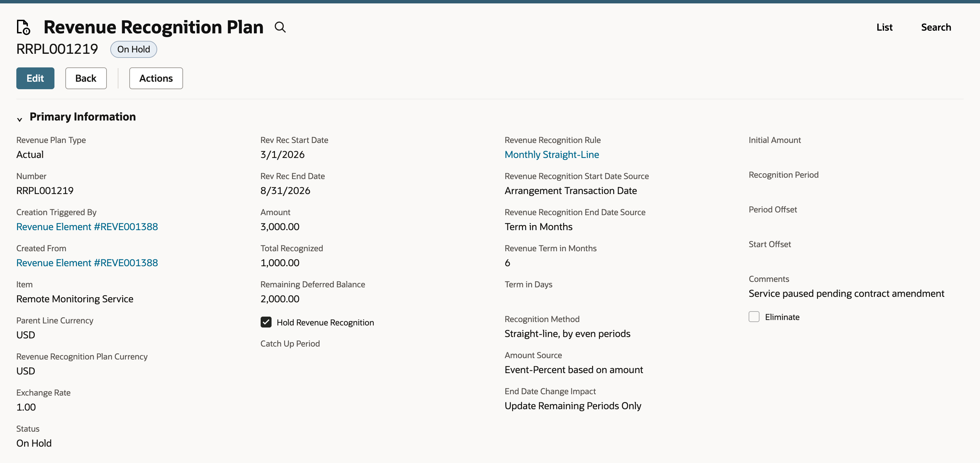Open Creation Triggered By Revenue Element #REVE001388

(x=87, y=227)
